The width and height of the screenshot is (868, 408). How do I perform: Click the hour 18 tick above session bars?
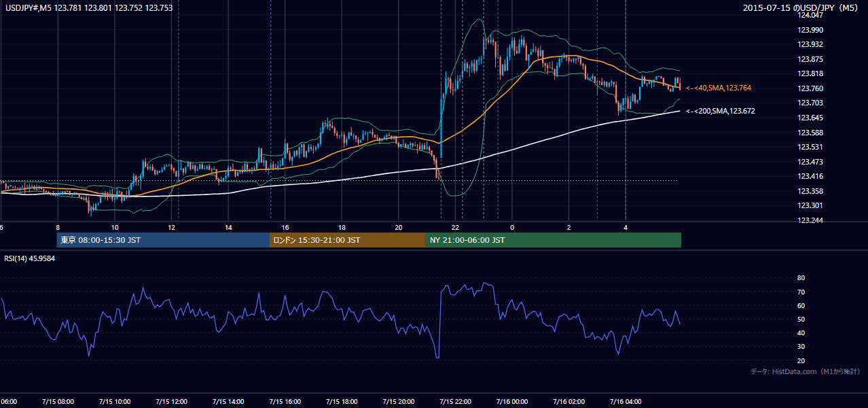[342, 227]
